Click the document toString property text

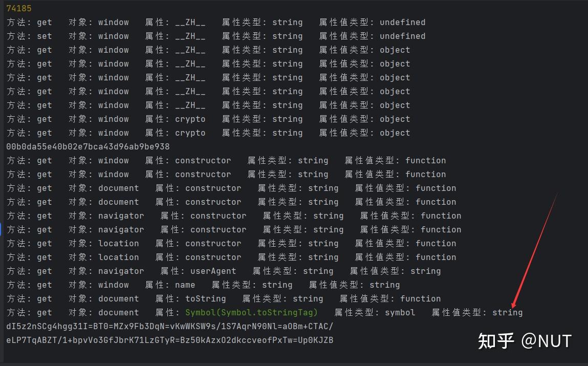205,298
